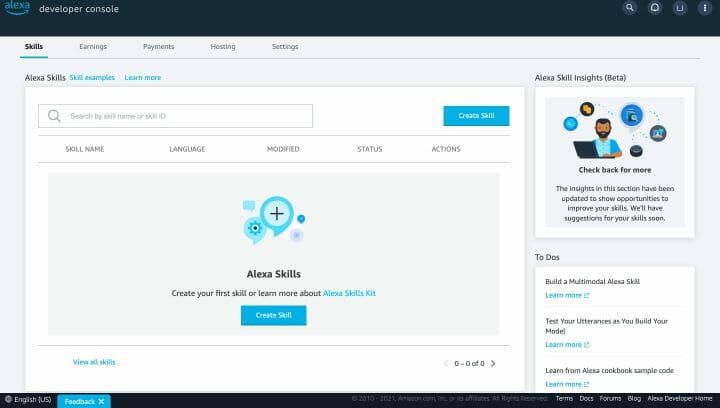Click the developer console title text
Image resolution: width=720 pixels, height=408 pixels.
point(79,9)
